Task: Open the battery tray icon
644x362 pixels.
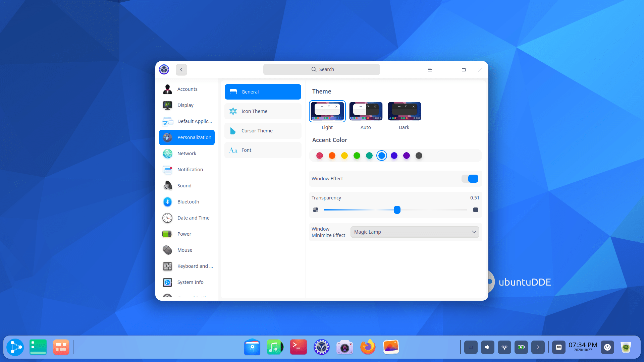Action: [x=521, y=347]
